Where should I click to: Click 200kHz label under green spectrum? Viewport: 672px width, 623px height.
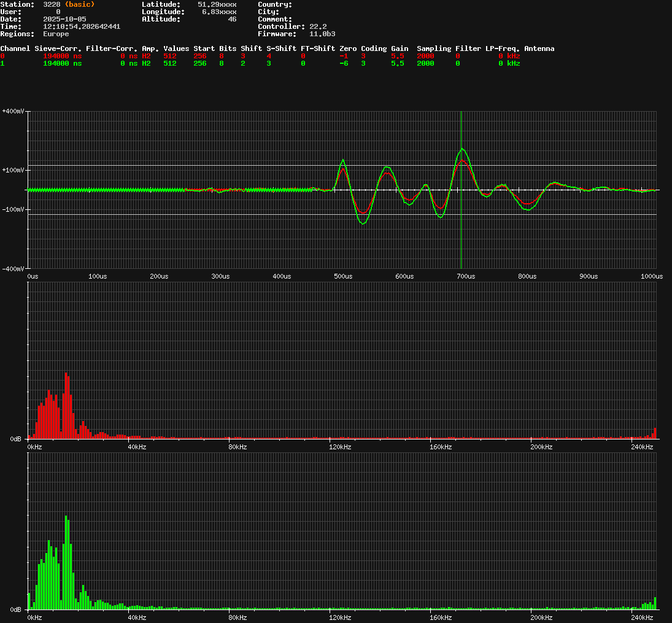click(541, 617)
